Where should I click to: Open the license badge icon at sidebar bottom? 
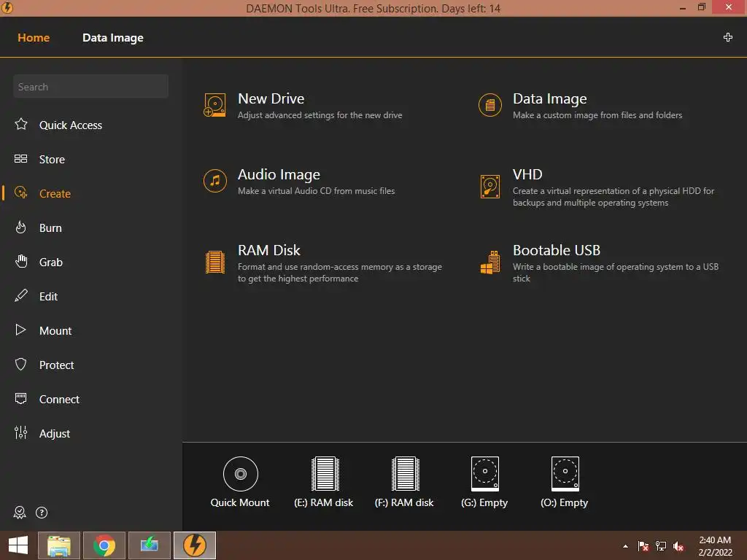pos(20,513)
